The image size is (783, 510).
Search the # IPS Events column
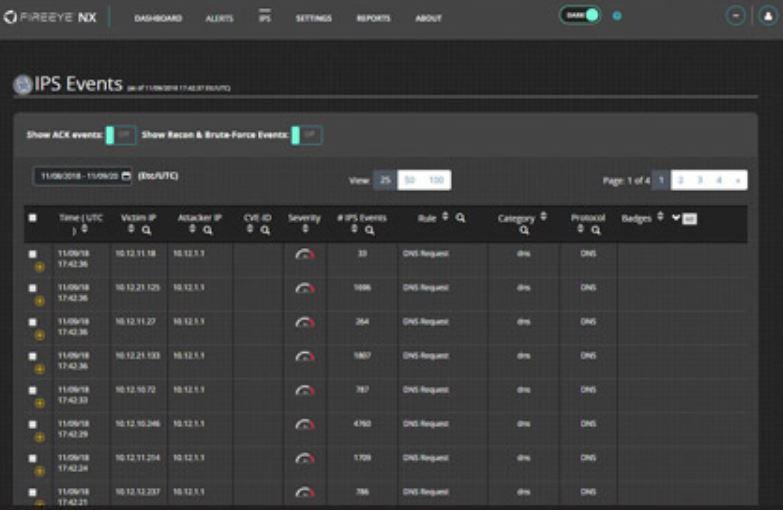(370, 230)
